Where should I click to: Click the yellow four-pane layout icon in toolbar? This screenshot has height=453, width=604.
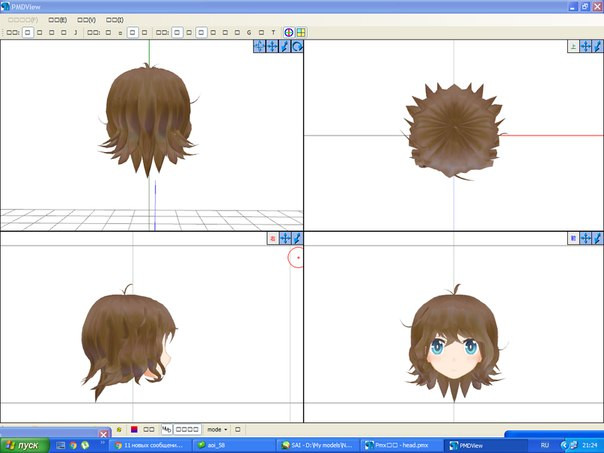[x=299, y=32]
